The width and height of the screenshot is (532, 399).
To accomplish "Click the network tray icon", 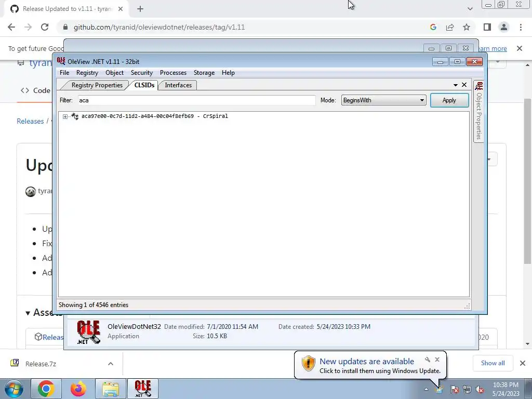I will click(x=467, y=389).
